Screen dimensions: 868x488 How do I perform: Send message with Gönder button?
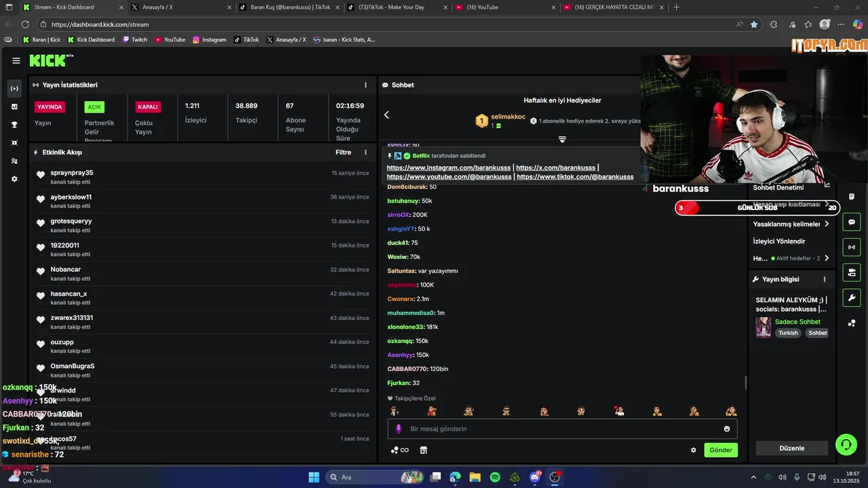point(721,450)
